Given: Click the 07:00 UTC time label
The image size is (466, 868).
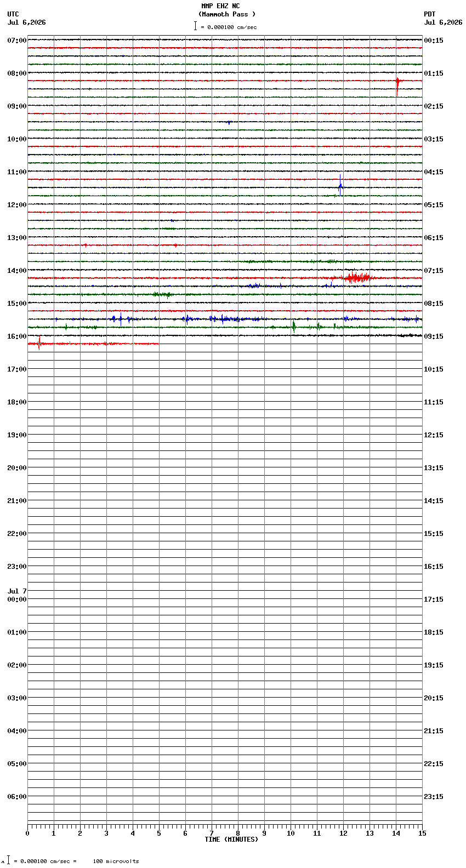Looking at the screenshot, I should point(17,41).
